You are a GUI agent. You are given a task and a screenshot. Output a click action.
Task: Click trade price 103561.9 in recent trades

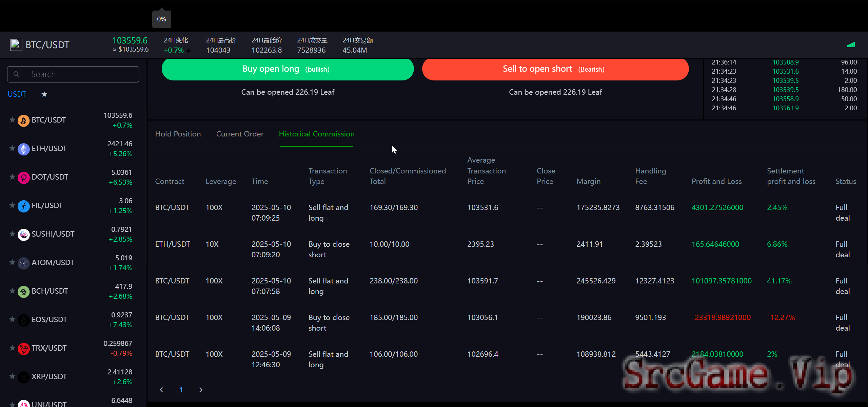coord(786,108)
